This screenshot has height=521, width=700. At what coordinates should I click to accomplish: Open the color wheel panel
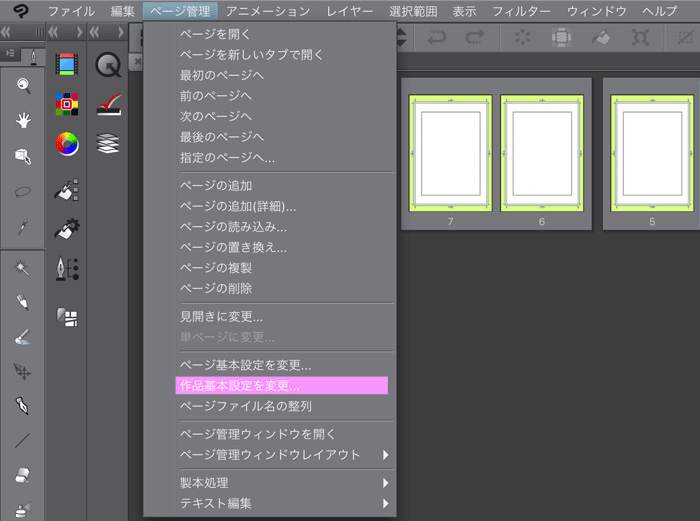[67, 144]
